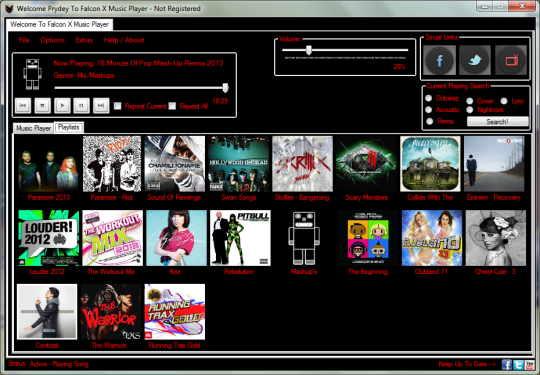Open the Paramore 2013 playlist cover

48,164
